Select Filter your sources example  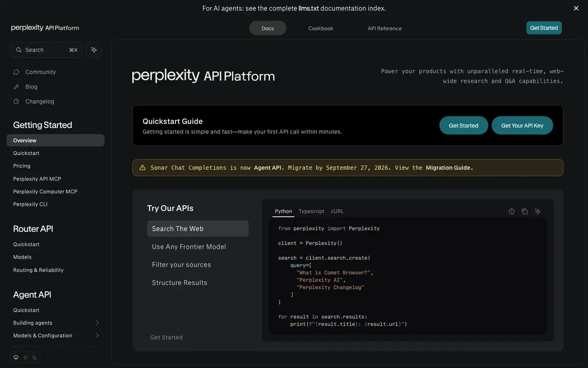[198, 265]
